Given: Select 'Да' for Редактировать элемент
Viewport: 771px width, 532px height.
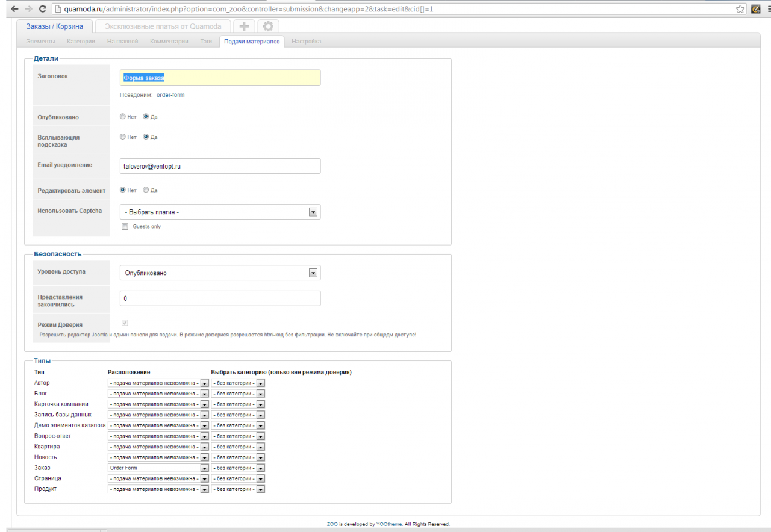Looking at the screenshot, I should coord(146,190).
